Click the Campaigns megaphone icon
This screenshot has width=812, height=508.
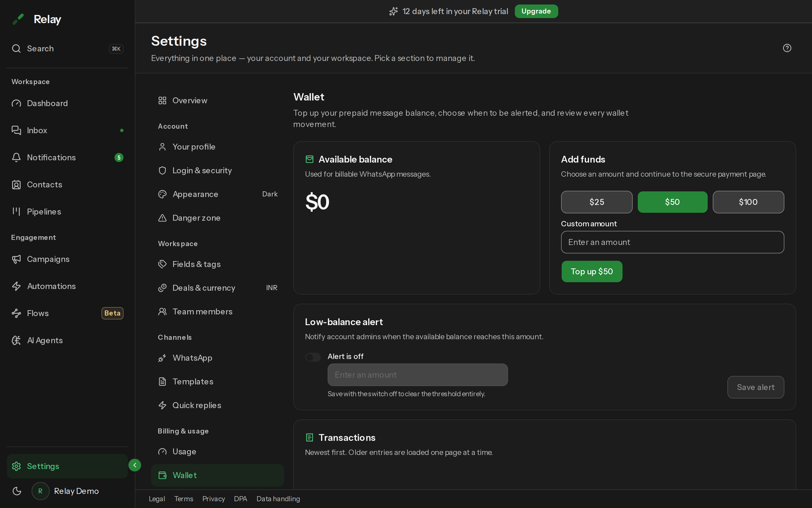tap(16, 259)
